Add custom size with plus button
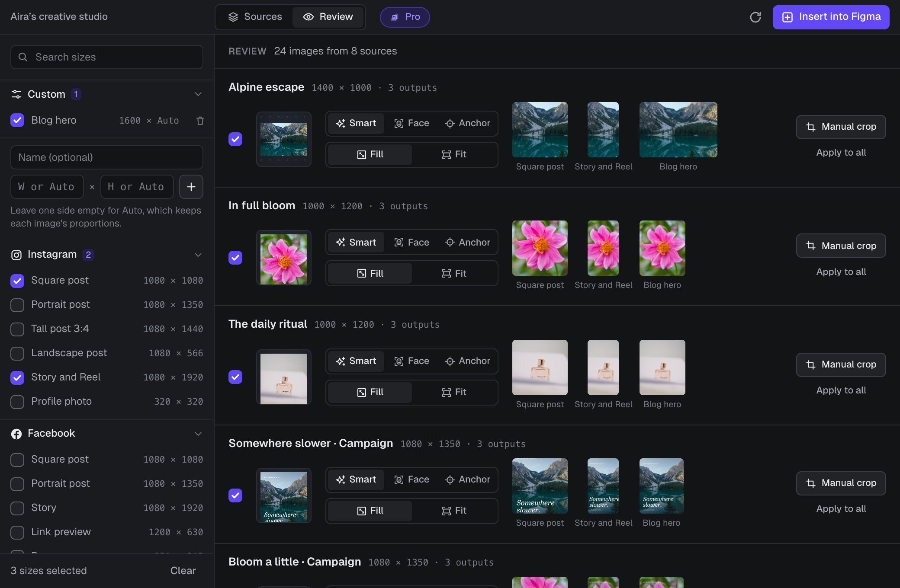900x588 pixels. click(x=191, y=187)
